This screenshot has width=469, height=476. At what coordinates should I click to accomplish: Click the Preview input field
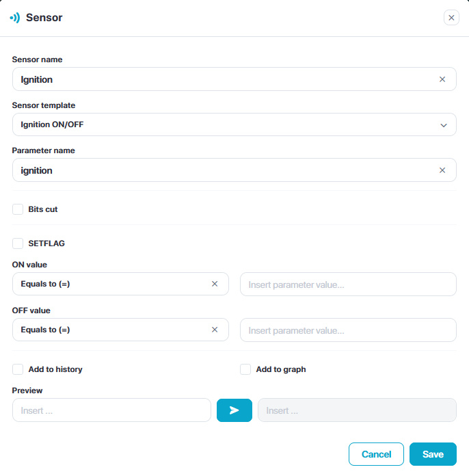tap(111, 410)
